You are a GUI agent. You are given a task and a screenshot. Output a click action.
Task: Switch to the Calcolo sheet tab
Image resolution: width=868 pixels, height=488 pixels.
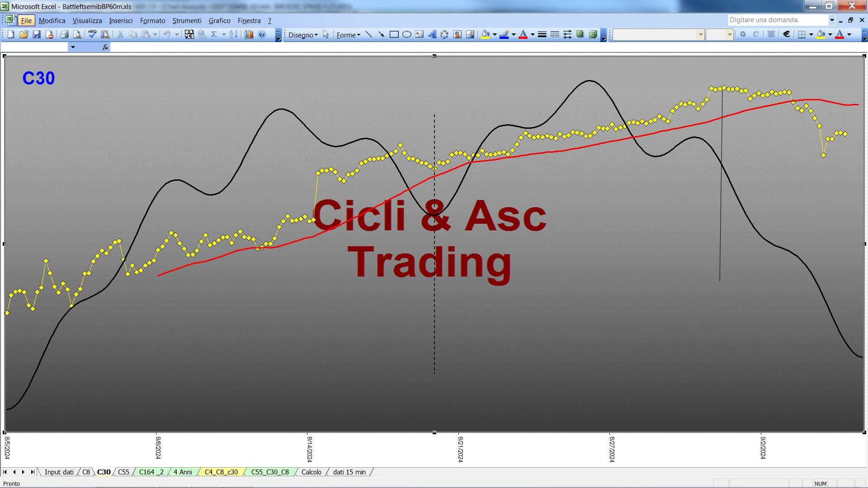pyautogui.click(x=311, y=472)
